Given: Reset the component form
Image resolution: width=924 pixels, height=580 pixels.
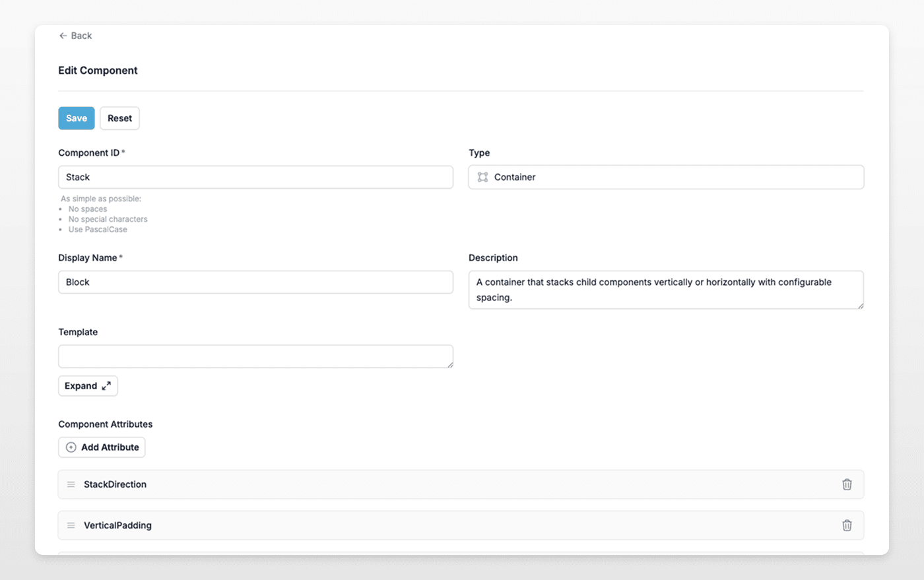Looking at the screenshot, I should tap(119, 118).
